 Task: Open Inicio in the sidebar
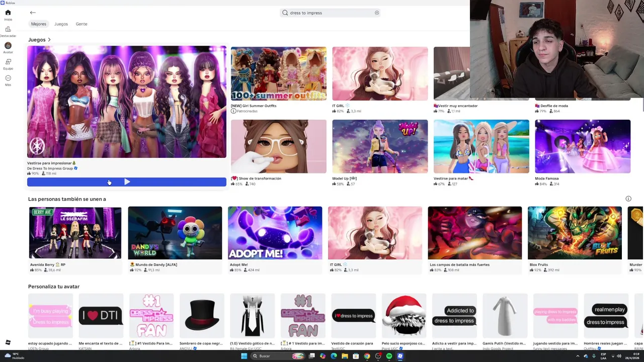8,15
